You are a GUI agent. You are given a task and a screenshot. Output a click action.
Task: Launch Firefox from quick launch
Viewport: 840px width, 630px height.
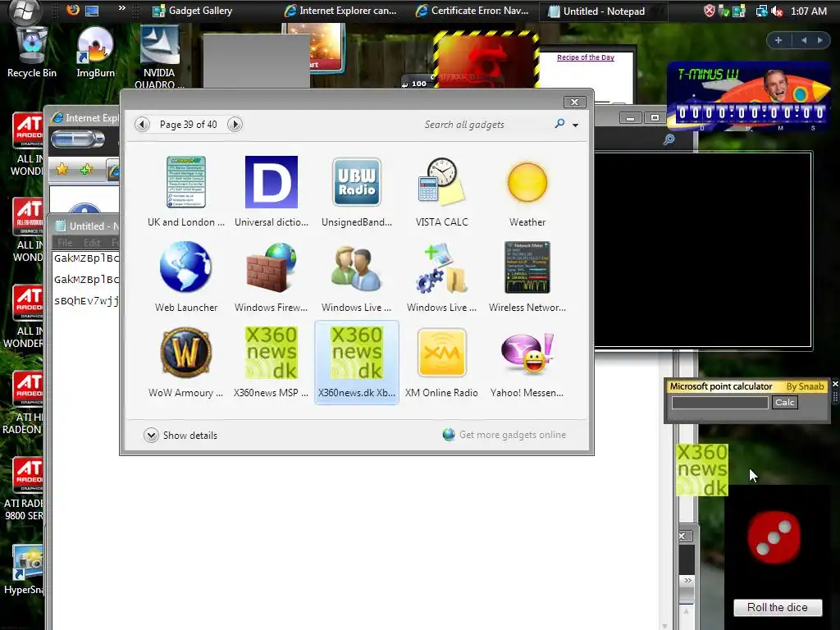click(73, 10)
